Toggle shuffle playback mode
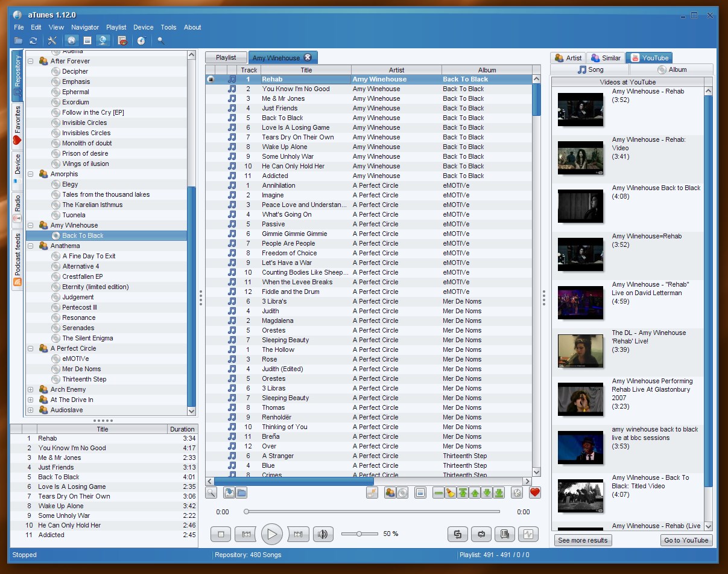The height and width of the screenshot is (574, 728). 458,534
